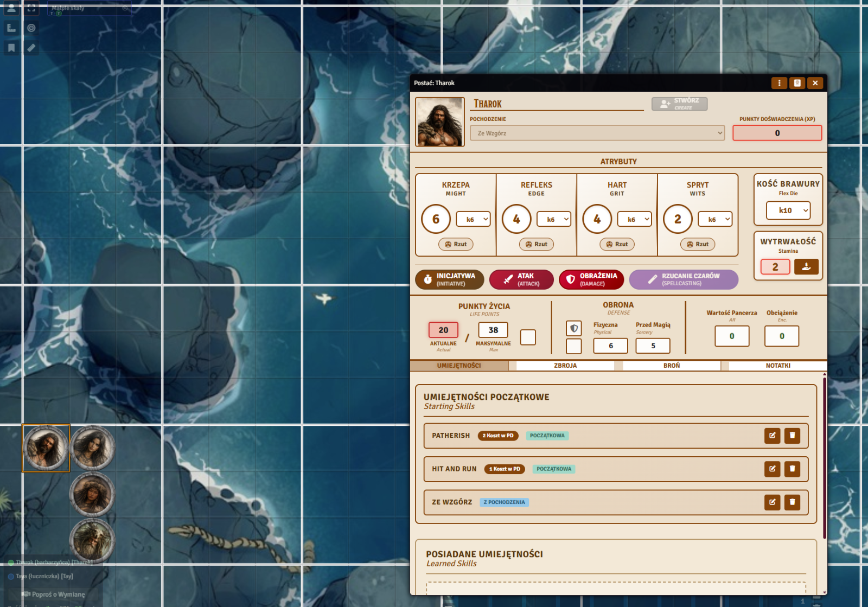Delete the Hit and Run skill
Viewport: 868px width, 607px height.
tap(792, 469)
